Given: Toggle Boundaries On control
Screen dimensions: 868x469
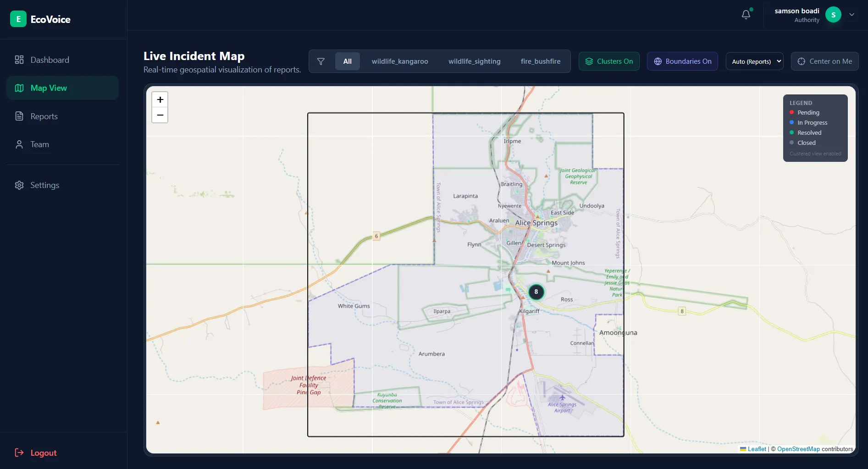Looking at the screenshot, I should point(682,61).
